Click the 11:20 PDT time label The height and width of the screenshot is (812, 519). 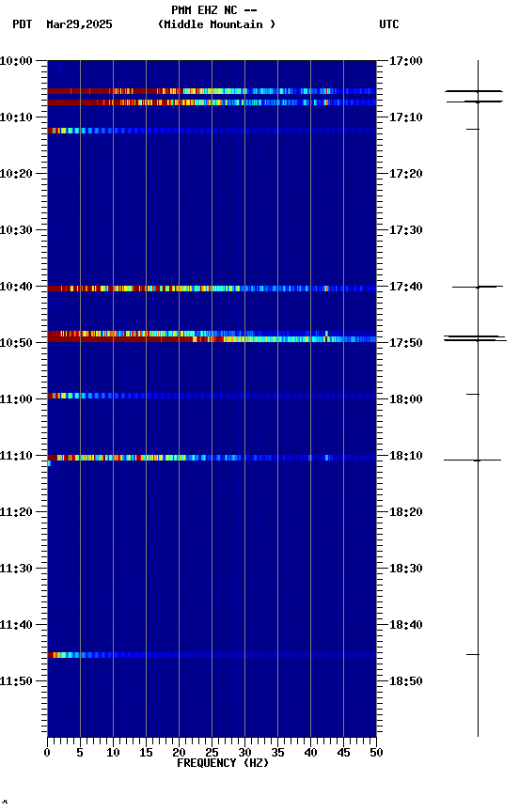click(x=16, y=512)
